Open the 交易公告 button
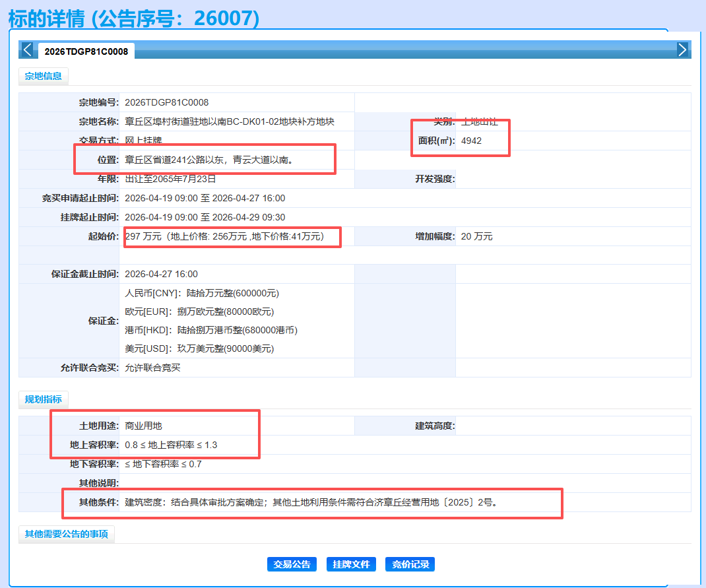 [x=292, y=564]
